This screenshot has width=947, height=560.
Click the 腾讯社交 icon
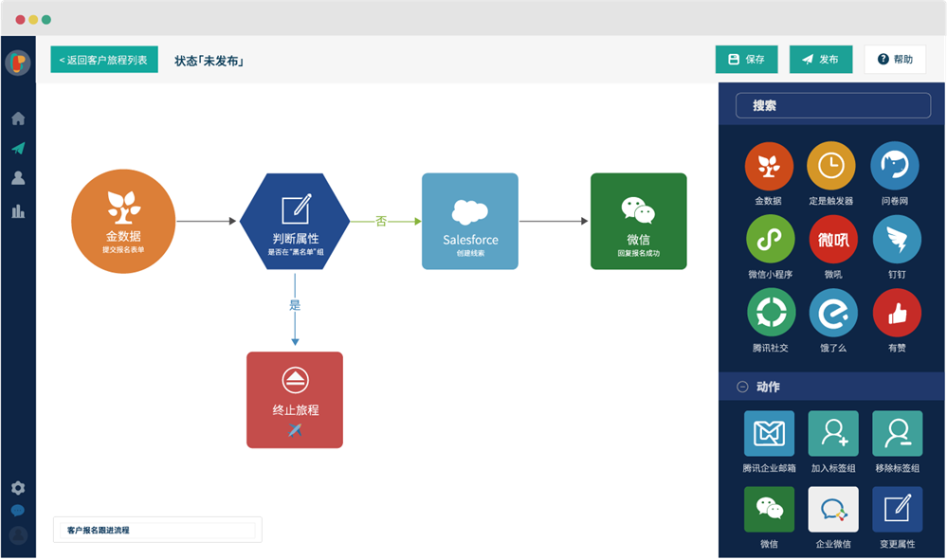[772, 313]
